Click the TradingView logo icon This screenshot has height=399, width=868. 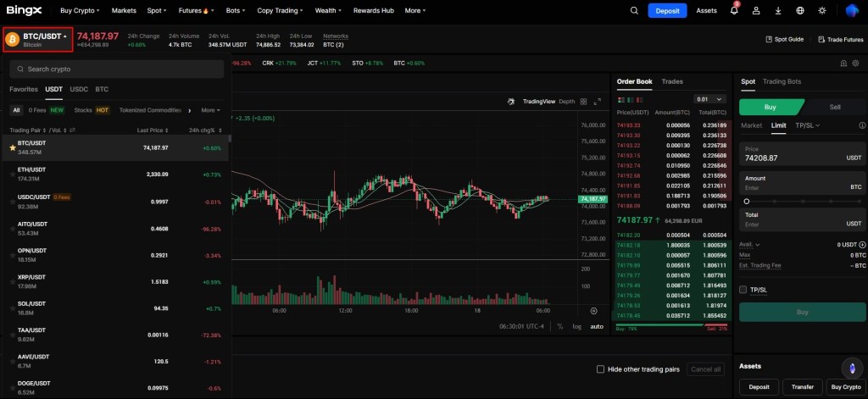[511, 102]
